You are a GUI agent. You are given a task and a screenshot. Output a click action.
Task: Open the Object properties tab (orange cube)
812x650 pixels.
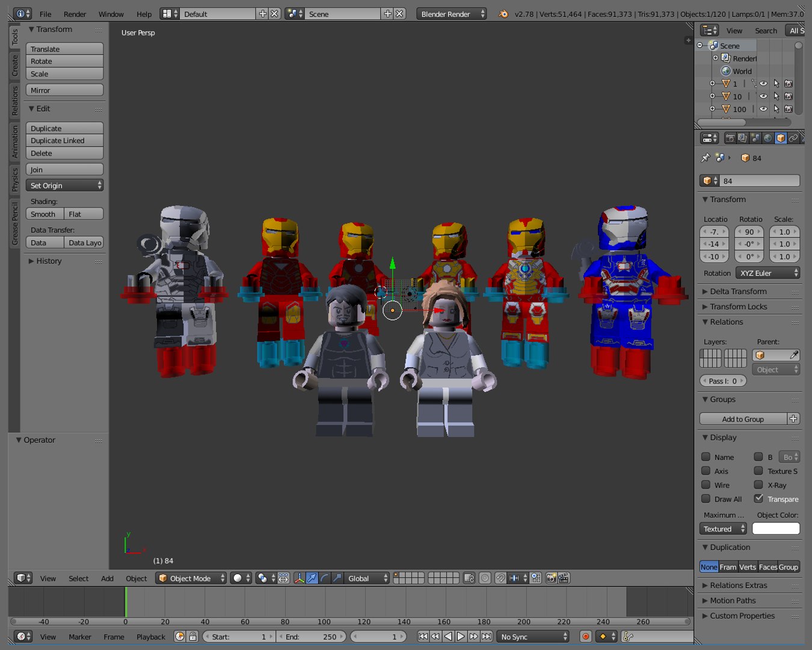(781, 138)
